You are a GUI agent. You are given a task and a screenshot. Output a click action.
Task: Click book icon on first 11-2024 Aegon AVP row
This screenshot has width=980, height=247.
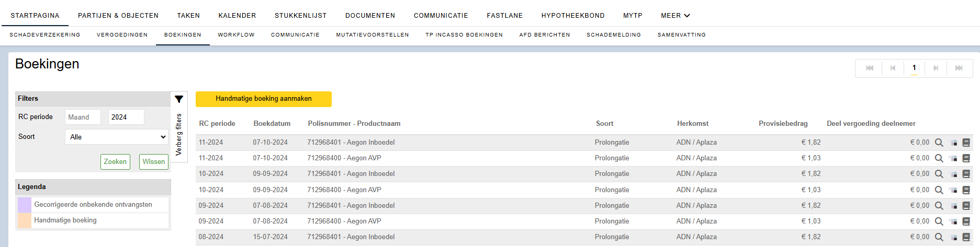(x=966, y=158)
